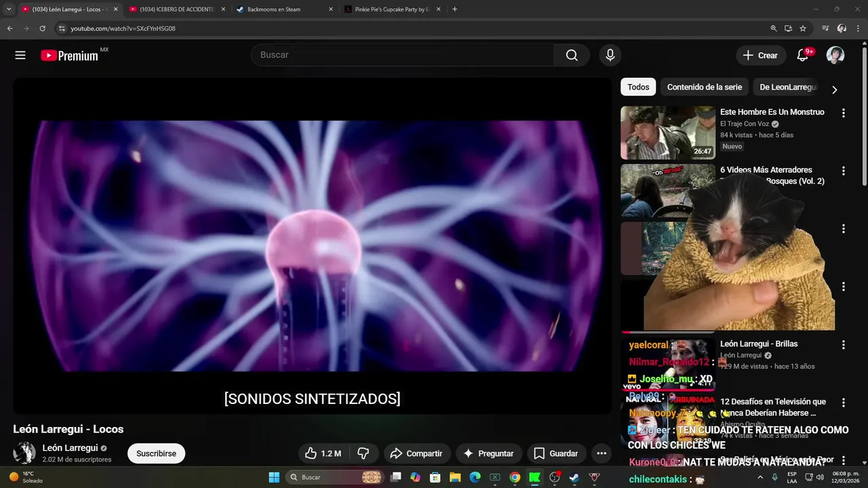The image size is (868, 488).
Task: Open Microsoft Store from taskbar
Action: (435, 477)
